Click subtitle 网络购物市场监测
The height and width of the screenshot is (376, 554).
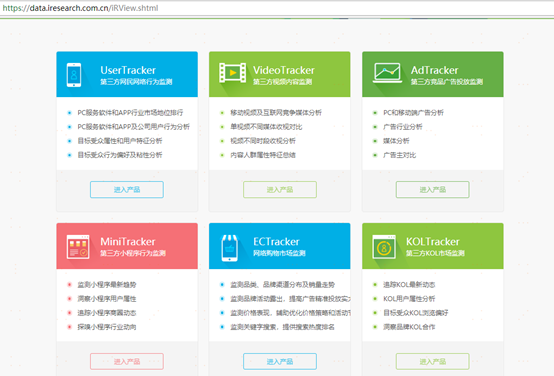click(279, 253)
